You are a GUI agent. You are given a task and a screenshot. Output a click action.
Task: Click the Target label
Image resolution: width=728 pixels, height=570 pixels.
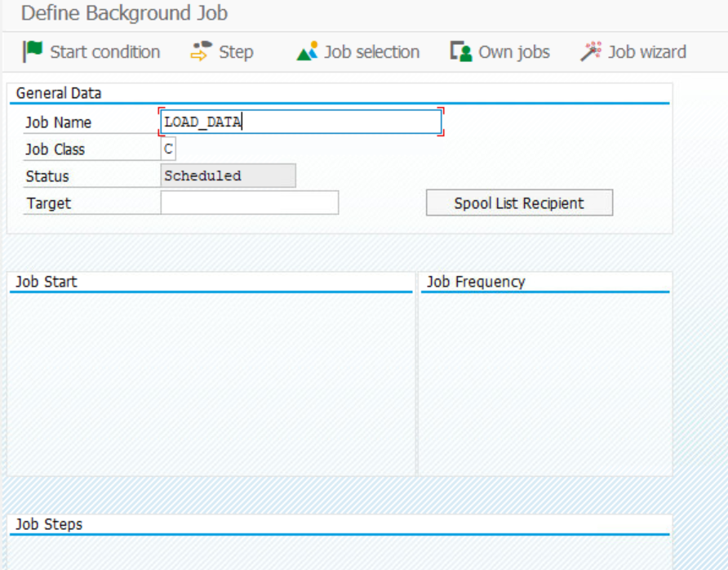49,203
